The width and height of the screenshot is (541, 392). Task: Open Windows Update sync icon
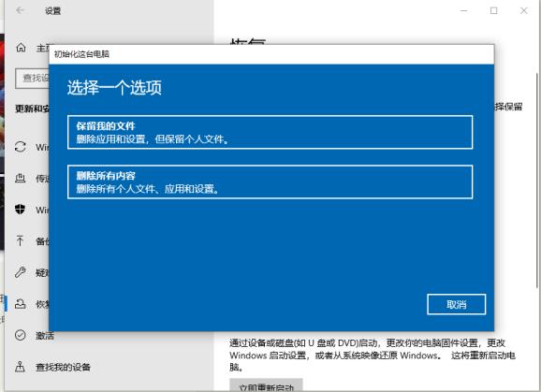click(21, 147)
